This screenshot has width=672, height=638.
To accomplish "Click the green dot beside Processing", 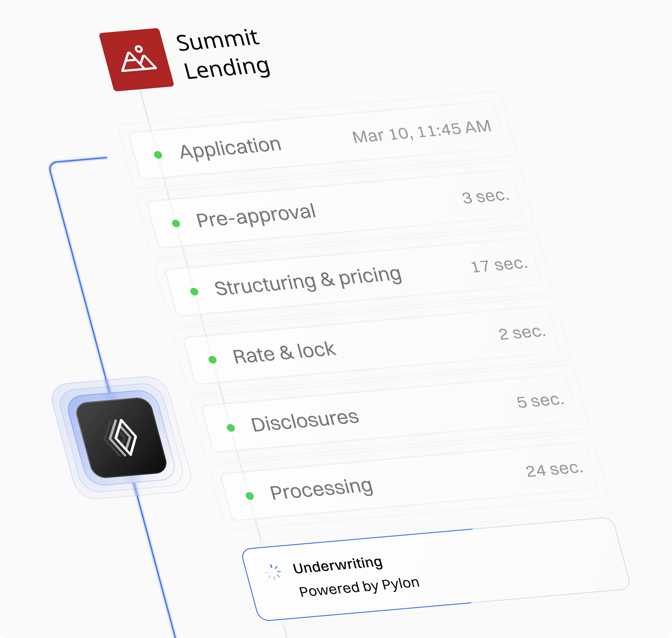I will coord(250,496).
